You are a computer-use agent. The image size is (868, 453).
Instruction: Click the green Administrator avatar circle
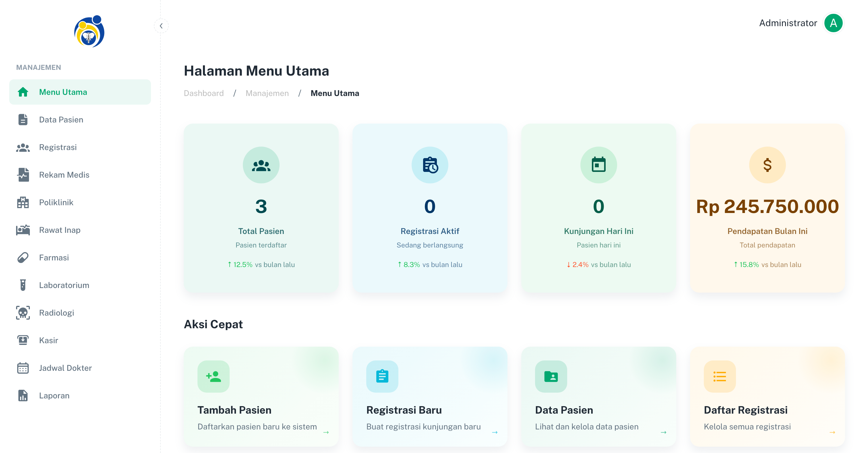[x=833, y=23]
